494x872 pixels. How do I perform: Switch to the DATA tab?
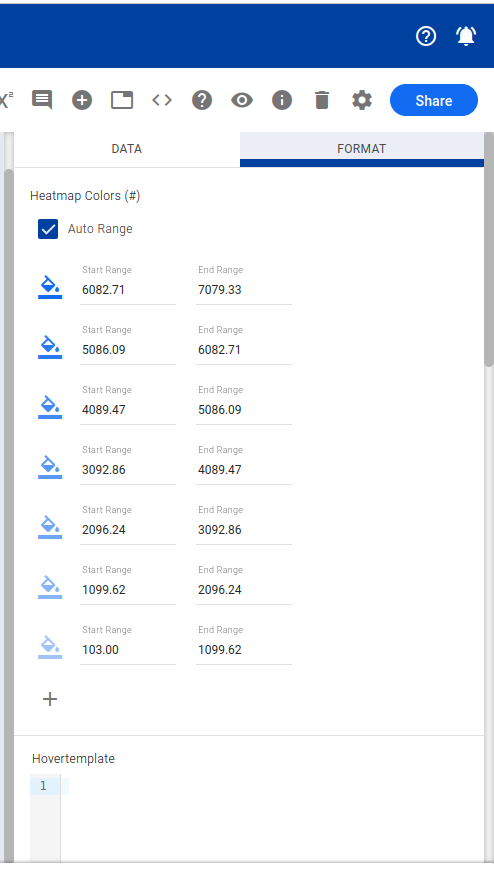pos(127,149)
